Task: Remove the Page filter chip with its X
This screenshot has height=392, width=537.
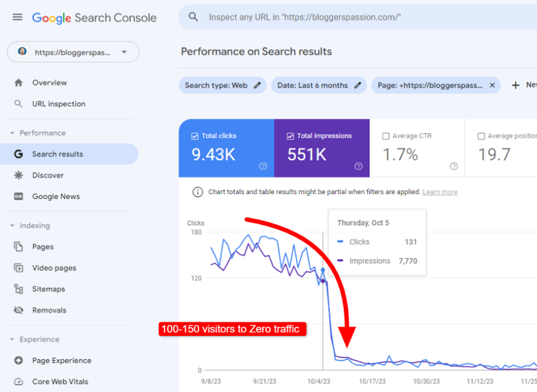Action: tap(492, 85)
